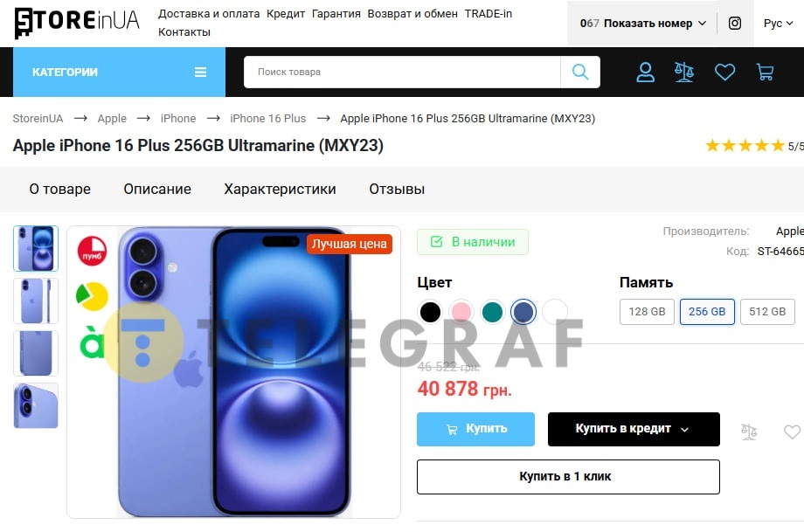The width and height of the screenshot is (804, 532).
Task: Open the wishlist heart icon in header
Action: [x=724, y=73]
